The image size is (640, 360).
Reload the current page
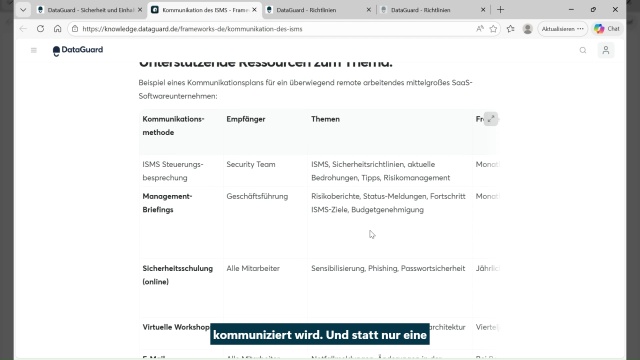(x=40, y=29)
